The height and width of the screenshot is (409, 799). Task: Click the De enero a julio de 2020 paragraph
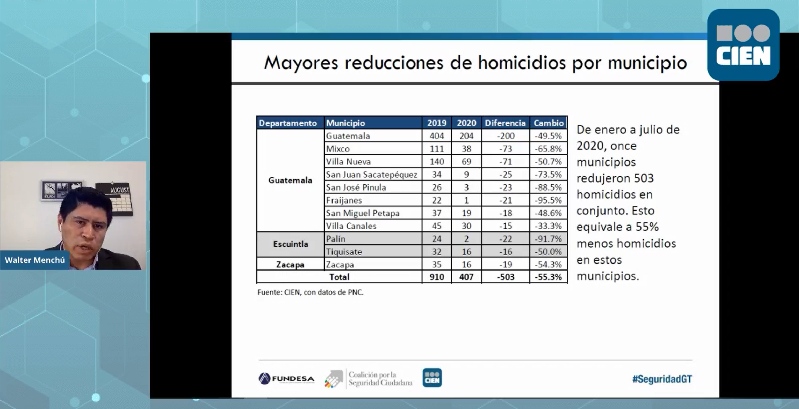click(x=628, y=203)
